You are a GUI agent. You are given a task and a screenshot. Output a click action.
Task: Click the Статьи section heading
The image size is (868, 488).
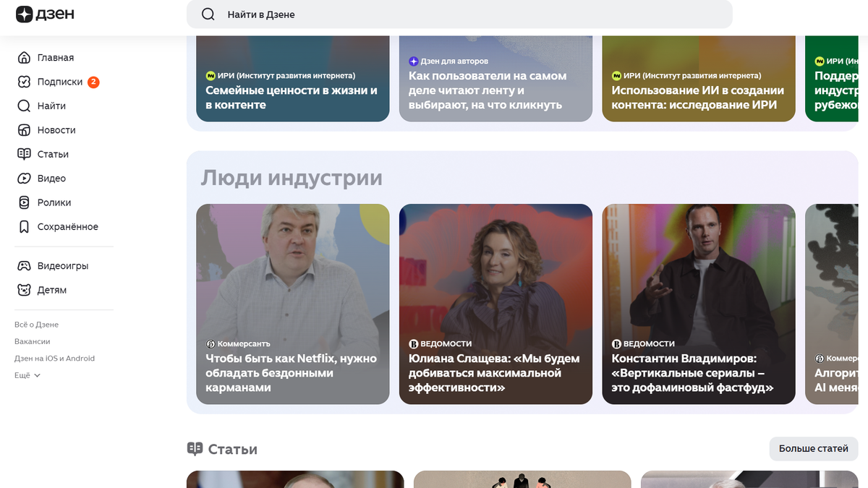point(232,449)
